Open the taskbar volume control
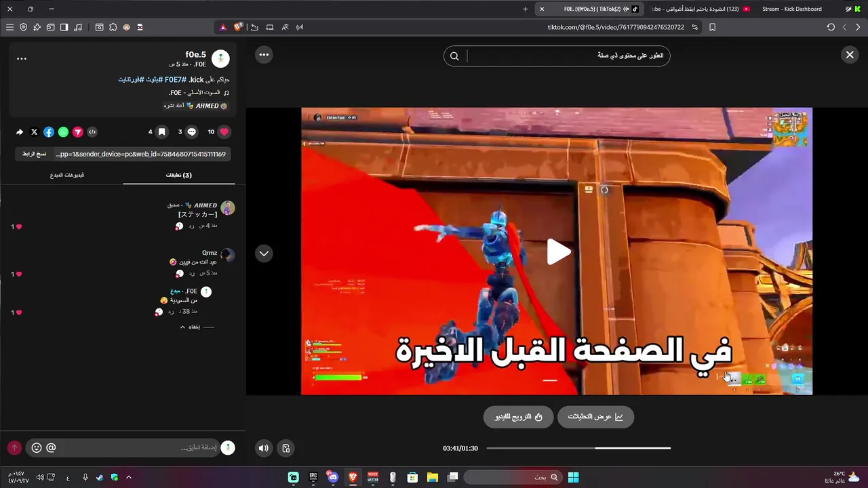The width and height of the screenshot is (868, 488). [x=40, y=477]
